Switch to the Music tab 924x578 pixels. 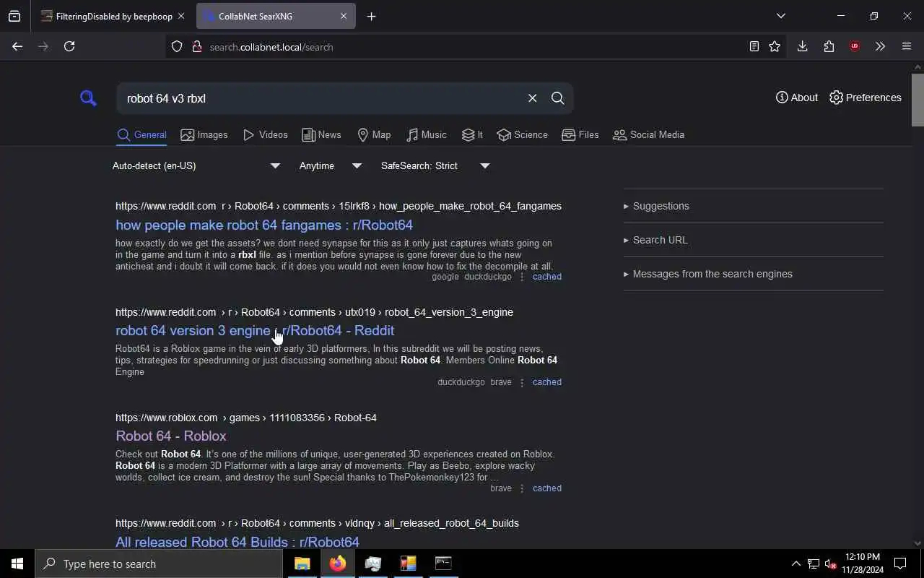click(426, 135)
